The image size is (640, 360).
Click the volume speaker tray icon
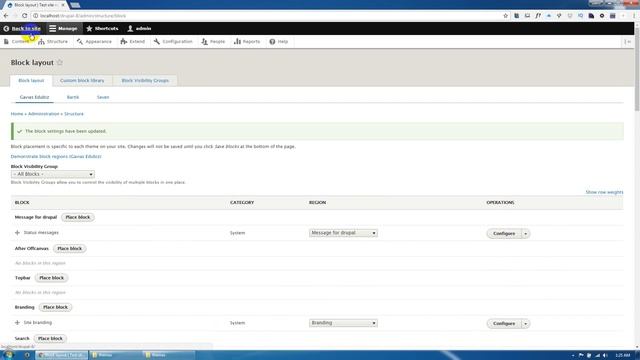tap(605, 356)
